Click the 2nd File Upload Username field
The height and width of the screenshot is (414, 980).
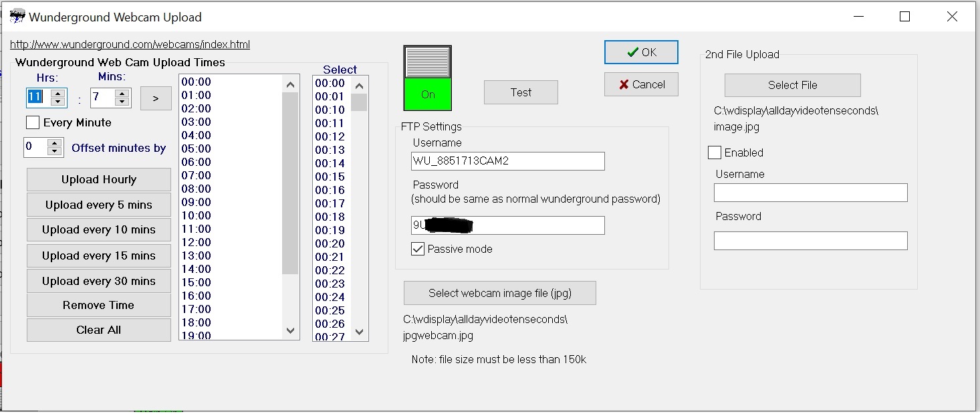click(x=811, y=193)
